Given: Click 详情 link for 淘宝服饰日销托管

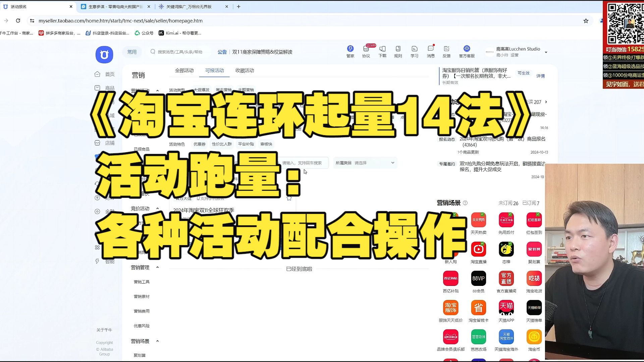Looking at the screenshot, I should [540, 76].
